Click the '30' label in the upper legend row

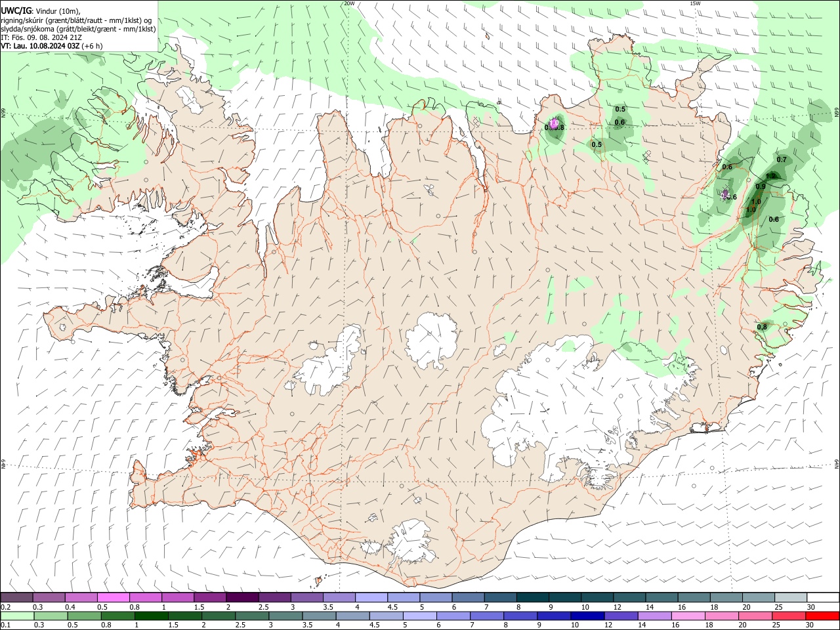point(811,607)
